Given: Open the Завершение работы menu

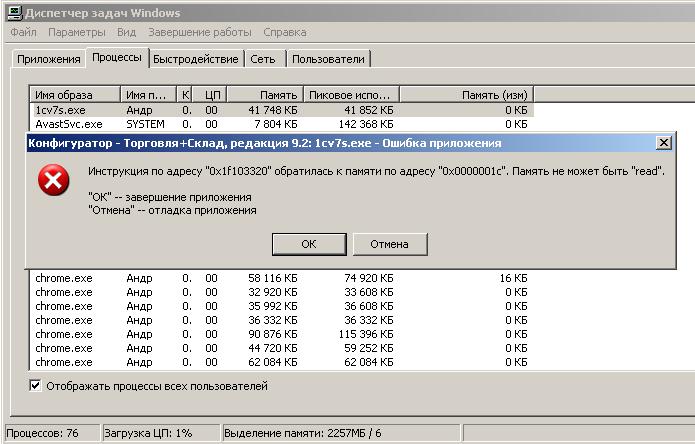Looking at the screenshot, I should pyautogui.click(x=200, y=32).
